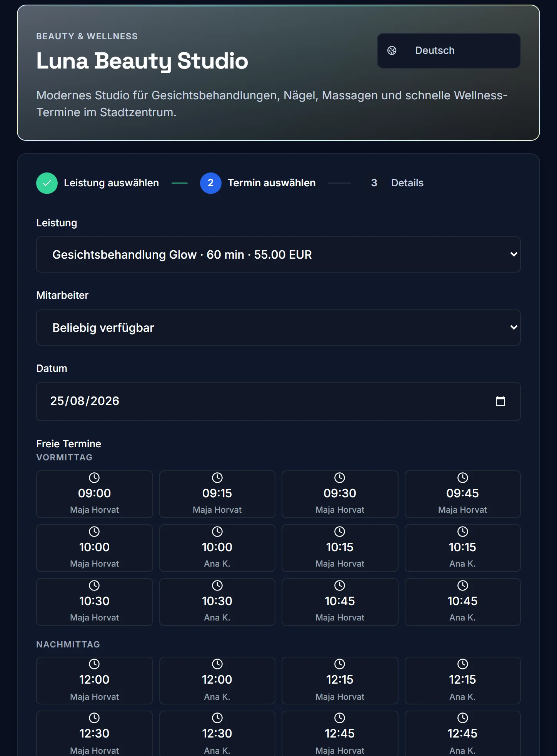Click the globe icon beside Deutsch
Image resolution: width=557 pixels, height=756 pixels.
click(x=392, y=50)
